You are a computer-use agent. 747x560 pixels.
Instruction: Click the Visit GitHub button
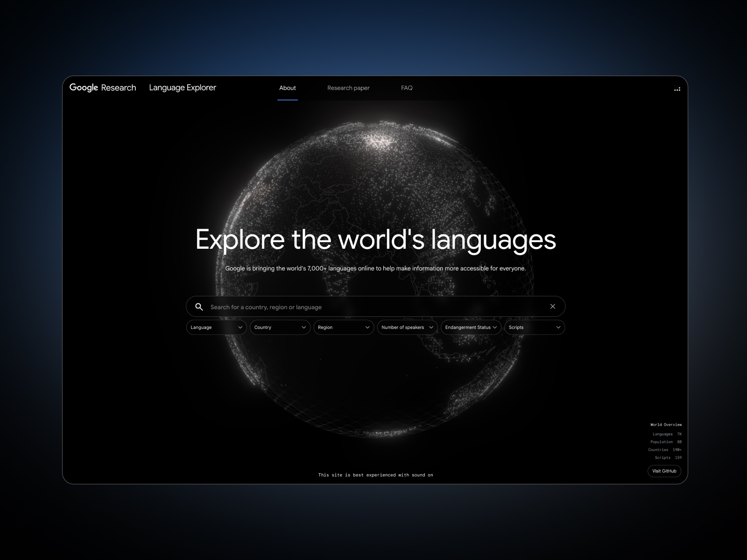click(x=664, y=471)
